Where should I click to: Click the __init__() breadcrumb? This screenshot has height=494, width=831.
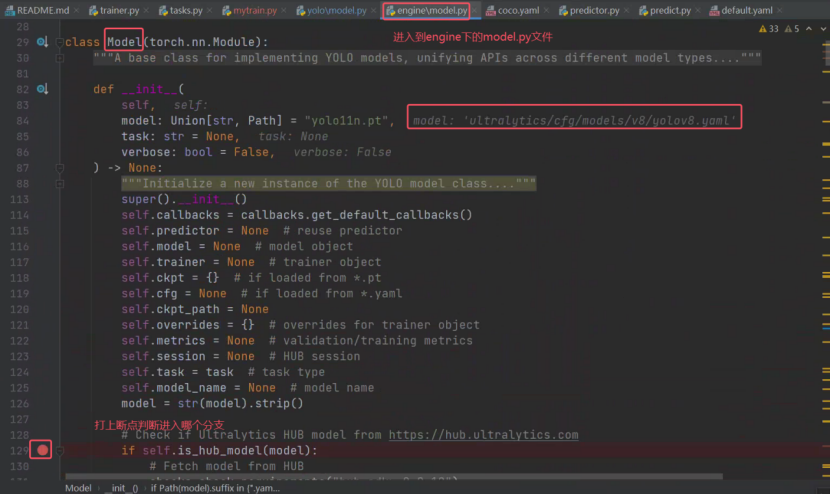[121, 488]
